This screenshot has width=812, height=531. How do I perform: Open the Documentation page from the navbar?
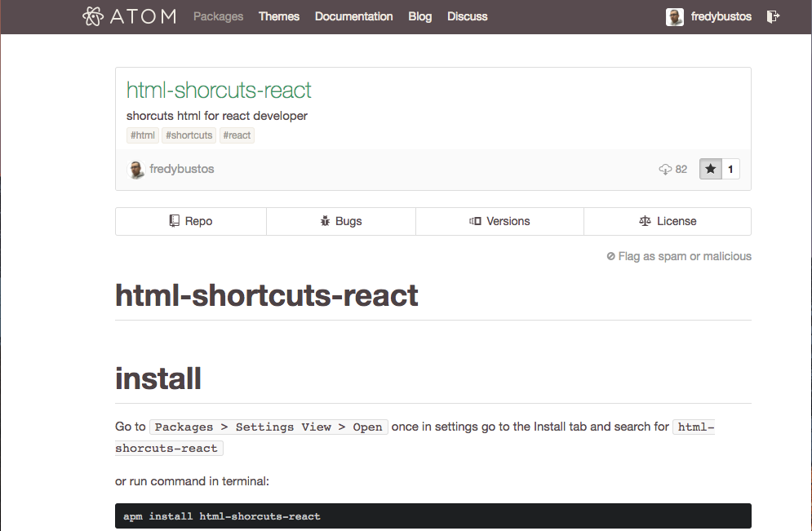(x=353, y=16)
